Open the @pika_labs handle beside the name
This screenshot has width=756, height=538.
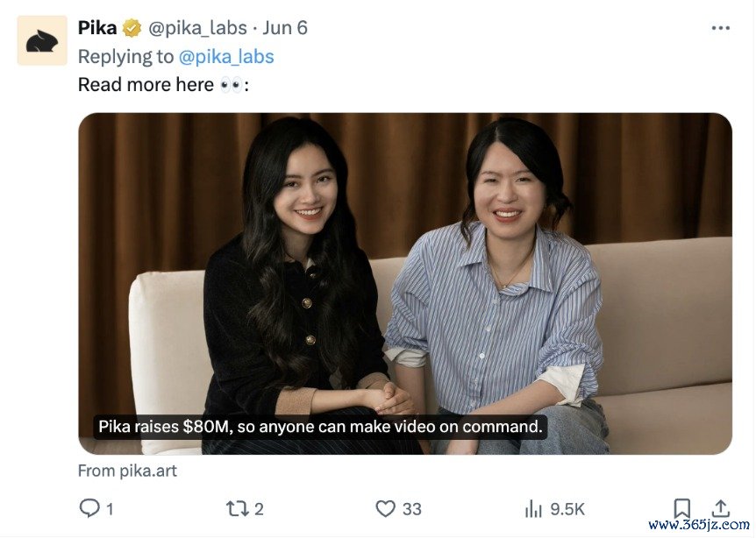click(197, 28)
